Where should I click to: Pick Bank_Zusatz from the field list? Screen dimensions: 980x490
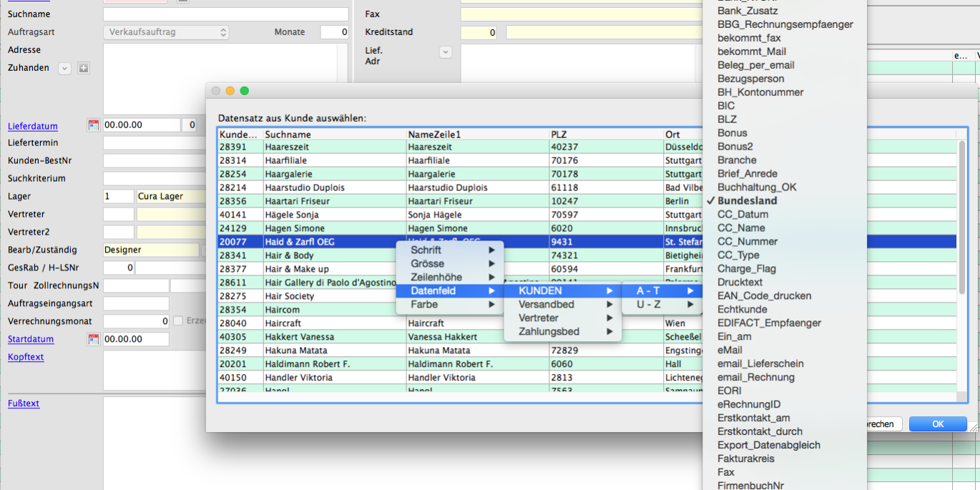(x=785, y=11)
